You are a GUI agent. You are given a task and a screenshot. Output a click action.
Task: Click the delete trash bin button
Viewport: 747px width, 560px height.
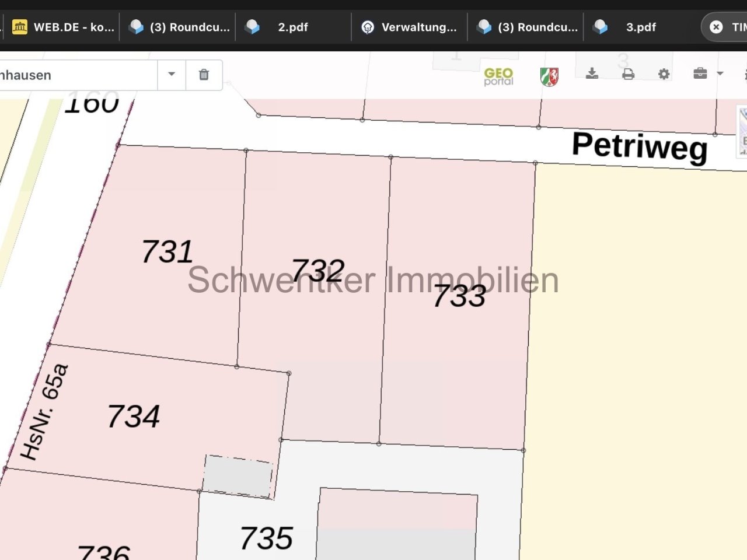[x=204, y=75]
